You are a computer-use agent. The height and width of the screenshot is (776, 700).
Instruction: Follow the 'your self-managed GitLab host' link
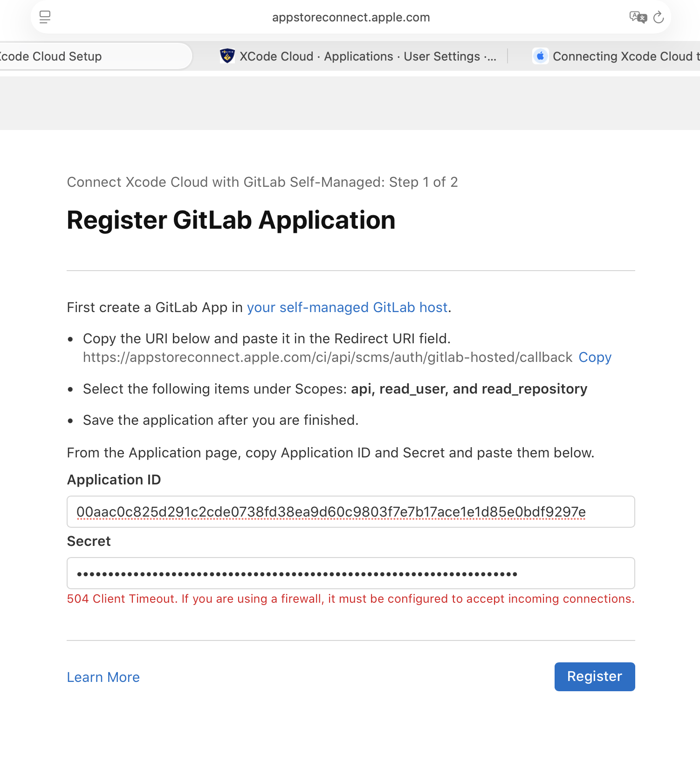[x=347, y=307]
